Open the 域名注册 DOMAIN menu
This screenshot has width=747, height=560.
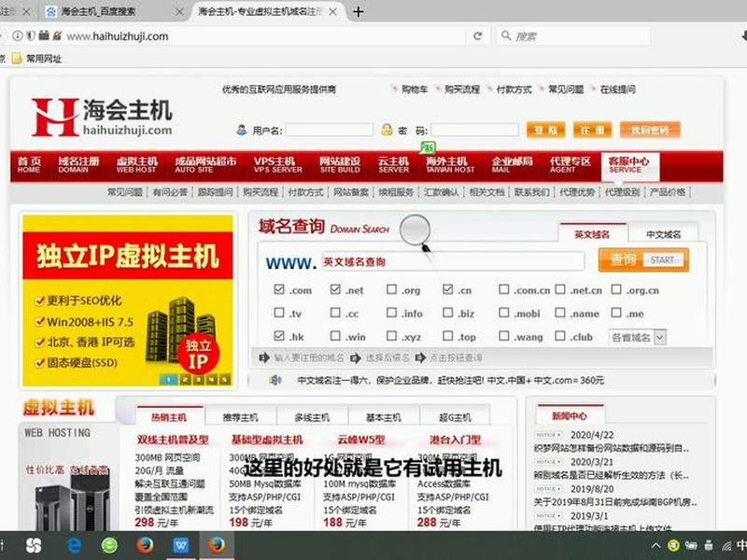(x=78, y=165)
